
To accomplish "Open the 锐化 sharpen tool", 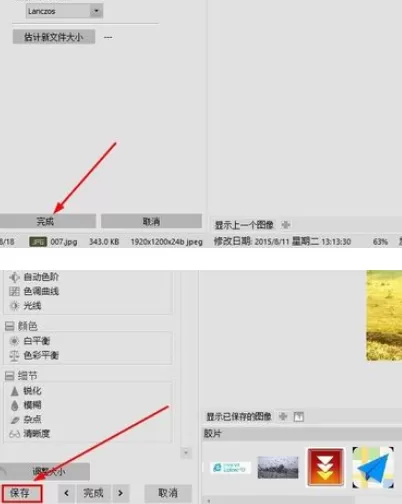I will tap(25, 391).
